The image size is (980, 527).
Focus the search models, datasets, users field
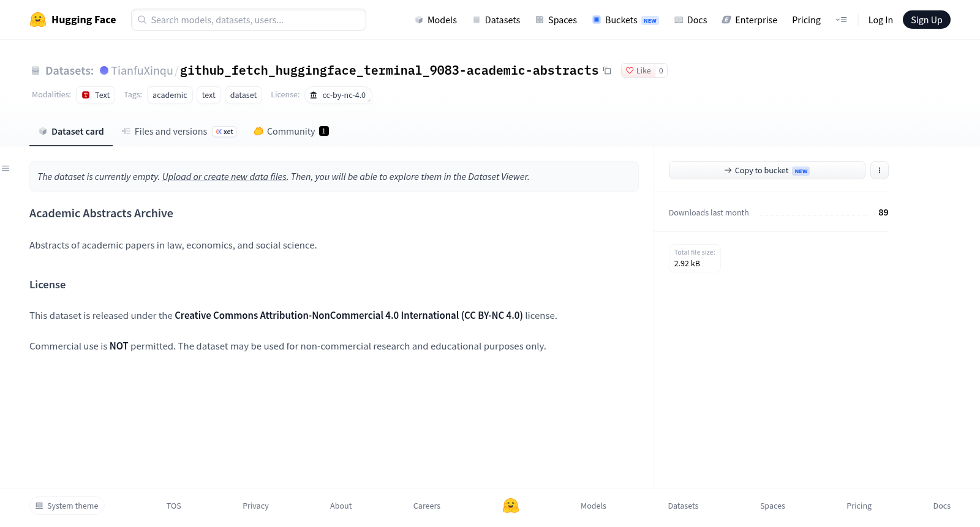(249, 20)
